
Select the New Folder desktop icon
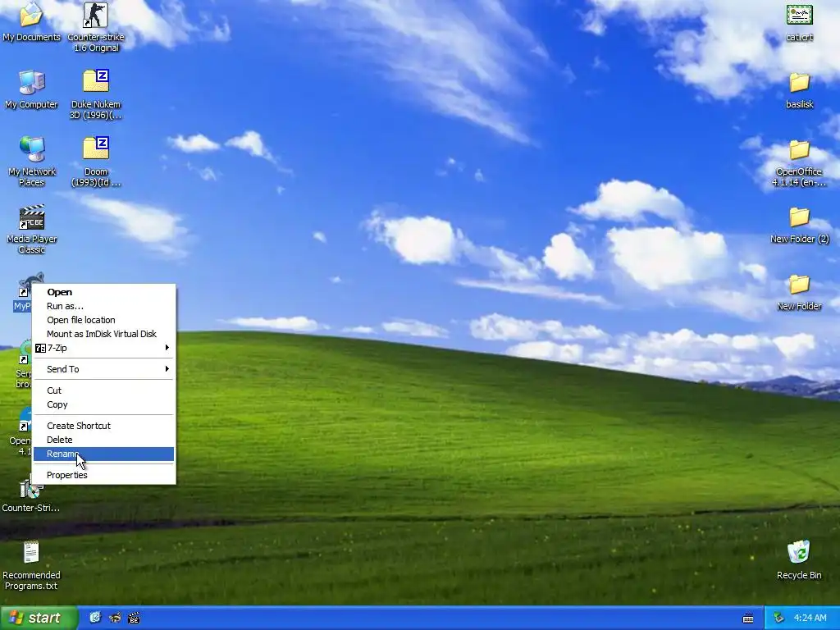(x=799, y=293)
